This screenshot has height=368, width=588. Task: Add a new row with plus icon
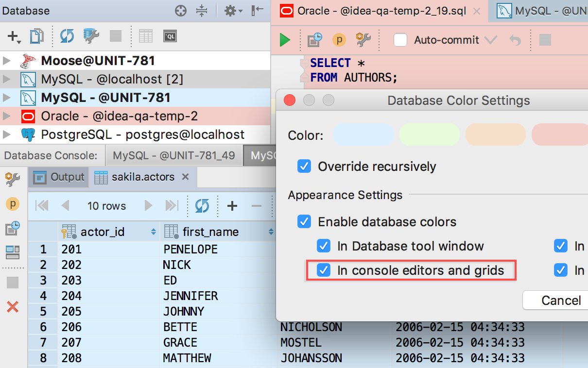[232, 206]
